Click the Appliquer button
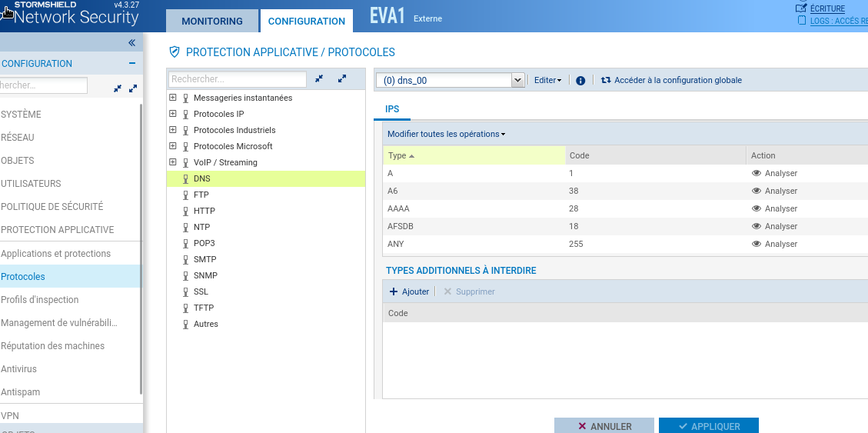 (708, 426)
